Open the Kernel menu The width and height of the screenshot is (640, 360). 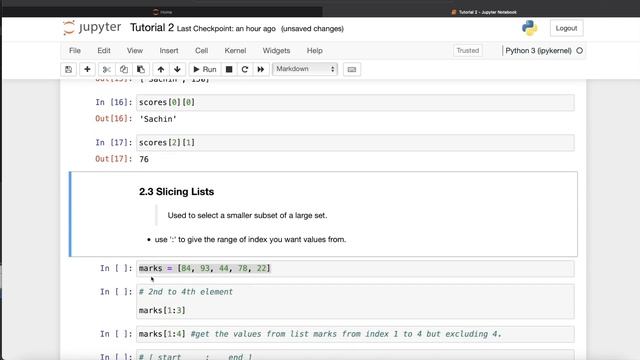[235, 51]
